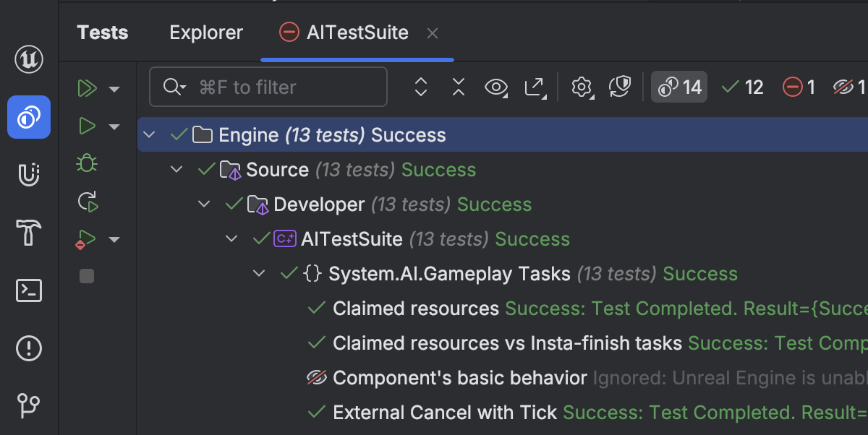The width and height of the screenshot is (868, 435).
Task: Switch to the Explorer tab
Action: click(206, 33)
